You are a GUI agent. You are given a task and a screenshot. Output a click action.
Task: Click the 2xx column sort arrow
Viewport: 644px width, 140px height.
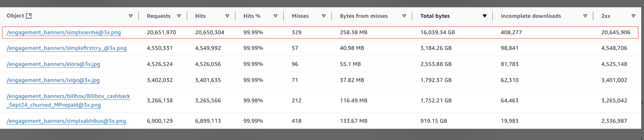click(633, 16)
